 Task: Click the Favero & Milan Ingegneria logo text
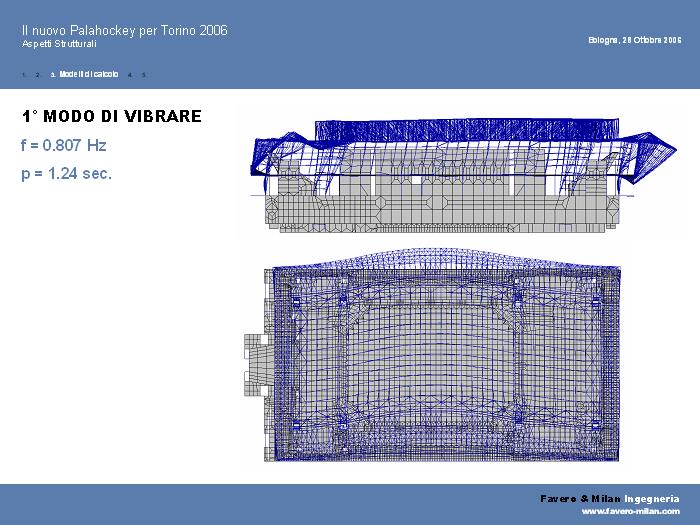610,498
